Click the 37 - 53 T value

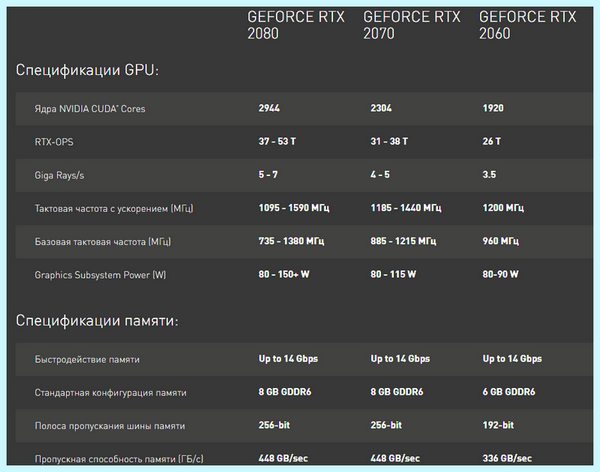[x=277, y=141]
